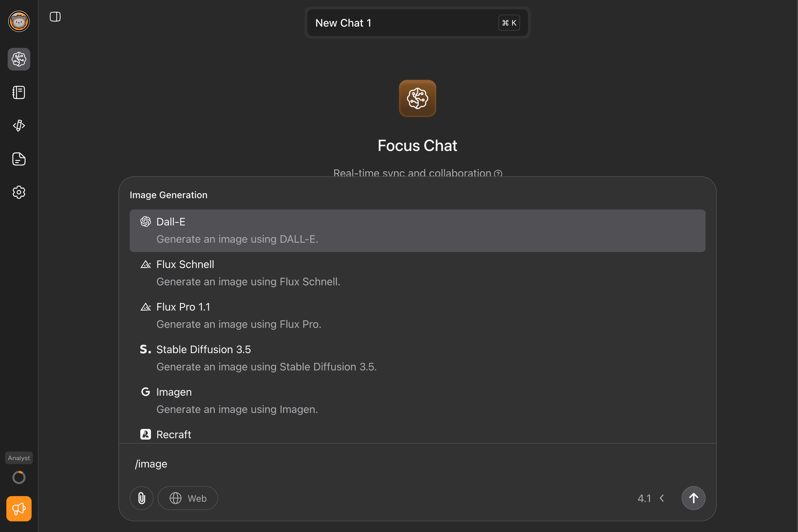
Task: Click the help question mark icon
Action: 498,173
